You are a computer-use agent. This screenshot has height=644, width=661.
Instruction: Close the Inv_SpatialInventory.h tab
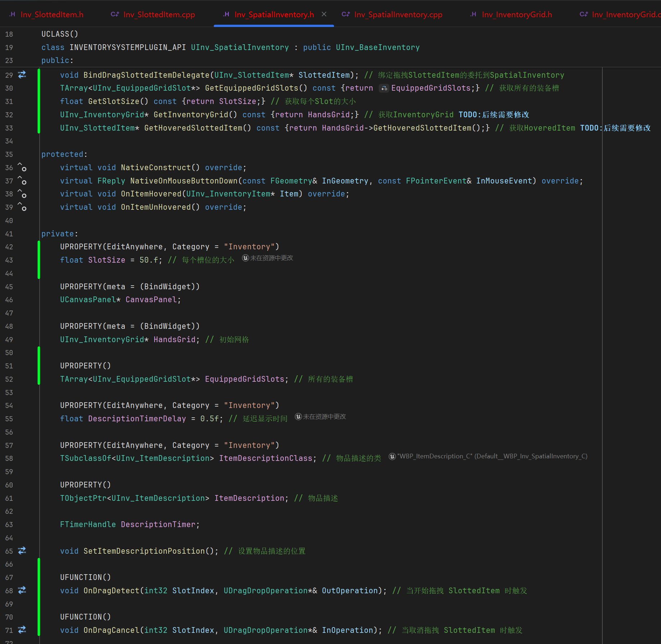[x=324, y=14]
